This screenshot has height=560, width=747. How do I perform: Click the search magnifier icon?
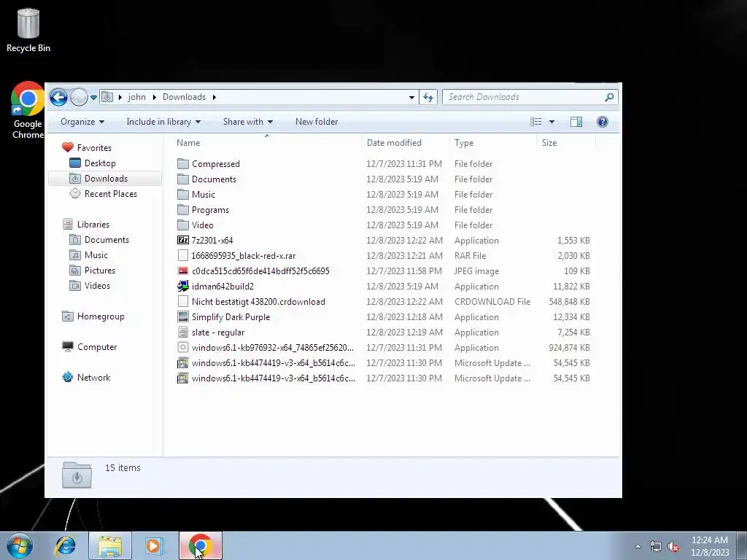[609, 97]
